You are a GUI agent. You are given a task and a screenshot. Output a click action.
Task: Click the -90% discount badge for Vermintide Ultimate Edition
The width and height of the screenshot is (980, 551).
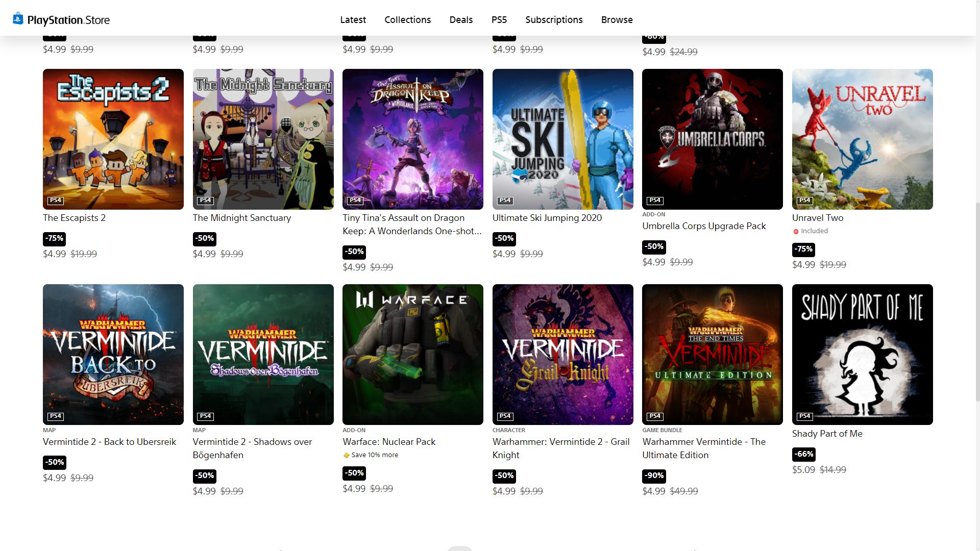point(654,476)
